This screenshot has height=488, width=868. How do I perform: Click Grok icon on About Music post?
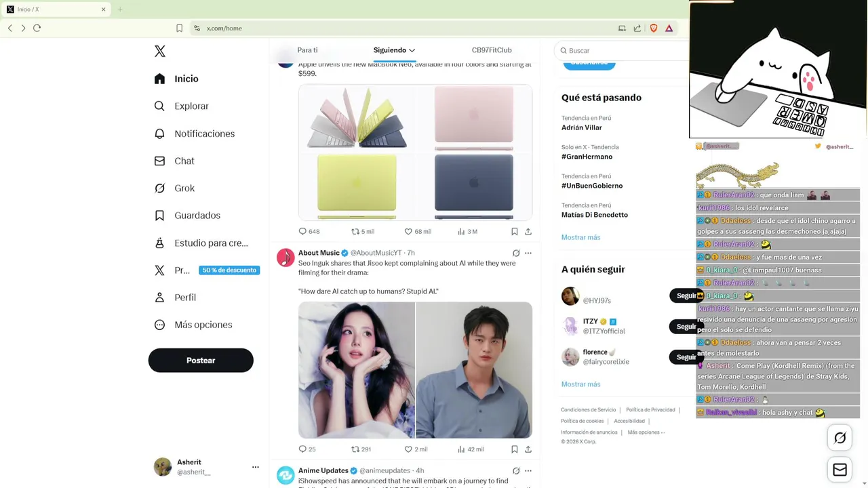(516, 253)
